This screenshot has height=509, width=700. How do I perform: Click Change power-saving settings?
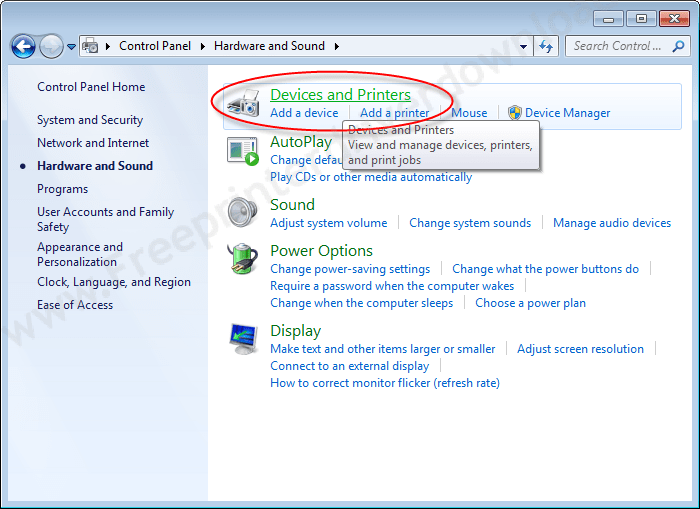point(350,269)
